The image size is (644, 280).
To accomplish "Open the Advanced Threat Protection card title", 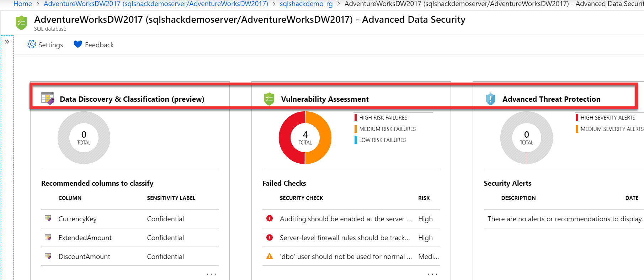I will coord(551,99).
